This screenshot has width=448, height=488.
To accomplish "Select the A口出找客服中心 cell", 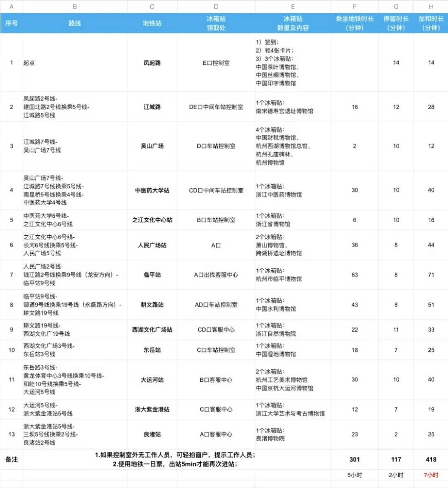I will pos(216,275).
